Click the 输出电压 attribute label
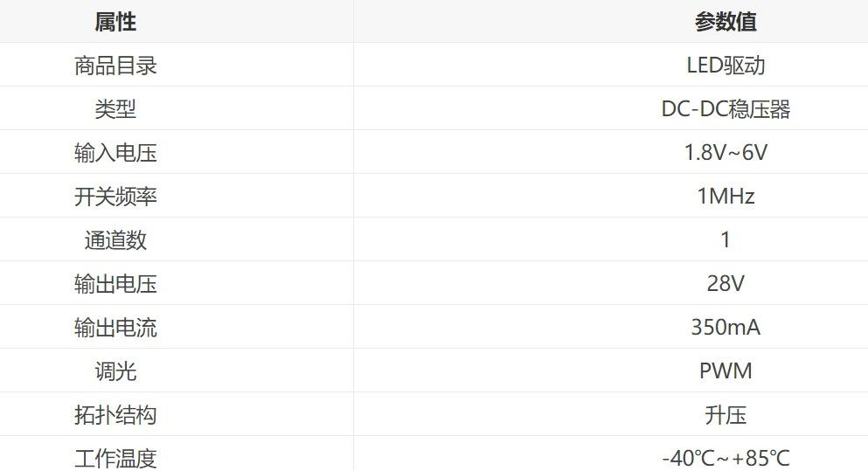 (115, 284)
